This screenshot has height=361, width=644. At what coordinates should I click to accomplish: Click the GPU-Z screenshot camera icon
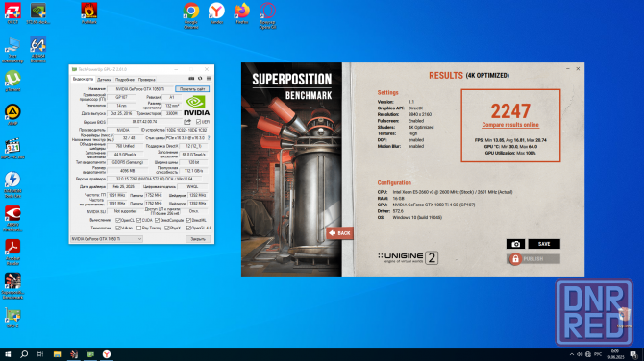click(191, 79)
